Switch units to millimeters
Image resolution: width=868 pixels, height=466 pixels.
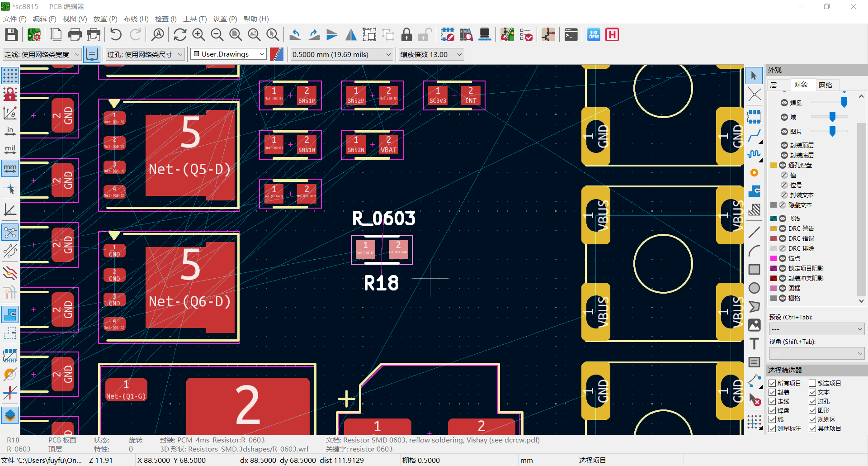[x=10, y=168]
